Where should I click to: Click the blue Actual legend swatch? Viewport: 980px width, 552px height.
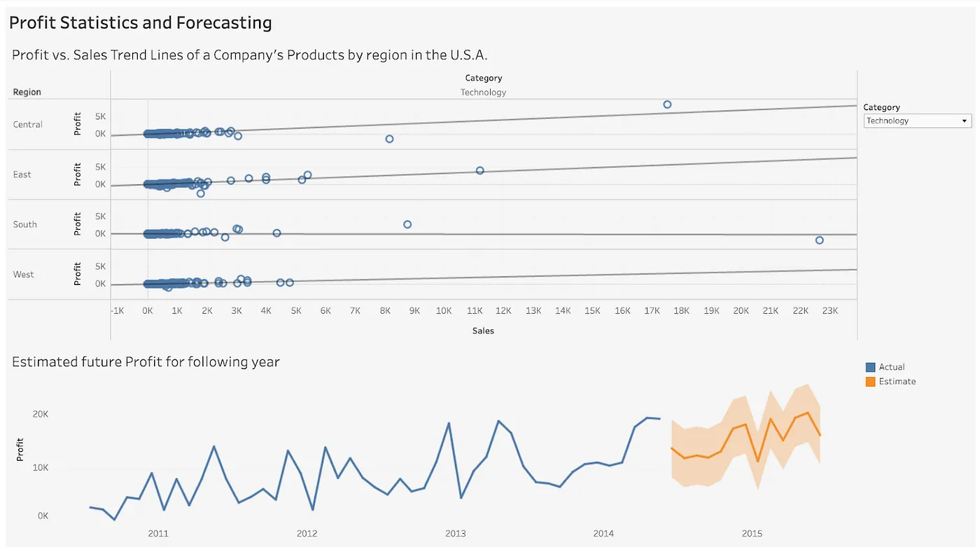pyautogui.click(x=870, y=367)
